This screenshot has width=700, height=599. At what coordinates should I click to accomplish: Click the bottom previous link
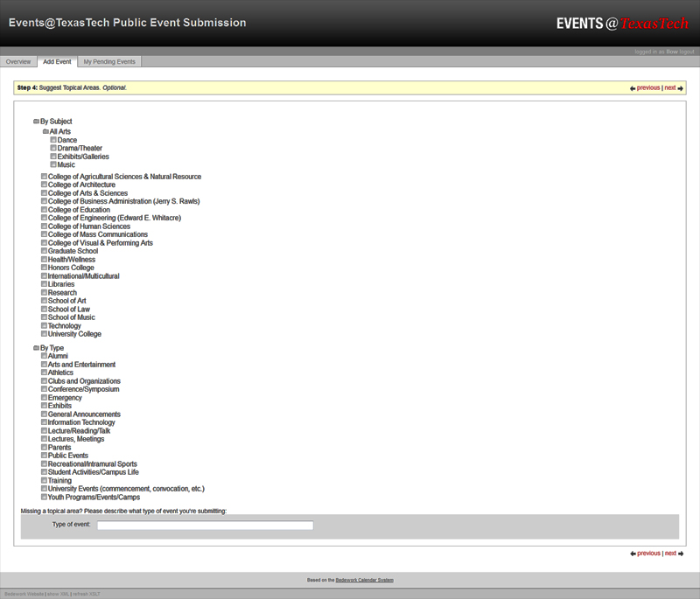648,553
